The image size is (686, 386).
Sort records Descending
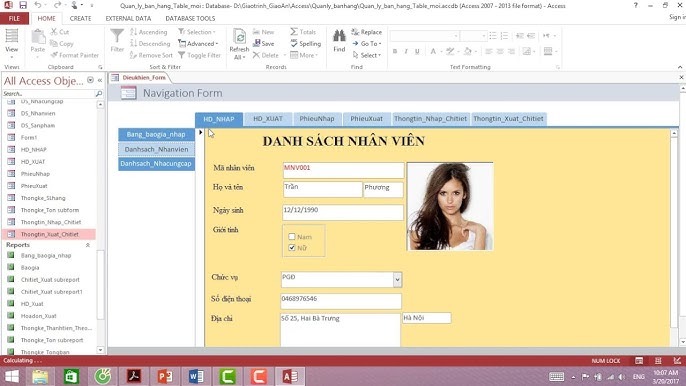[150, 44]
